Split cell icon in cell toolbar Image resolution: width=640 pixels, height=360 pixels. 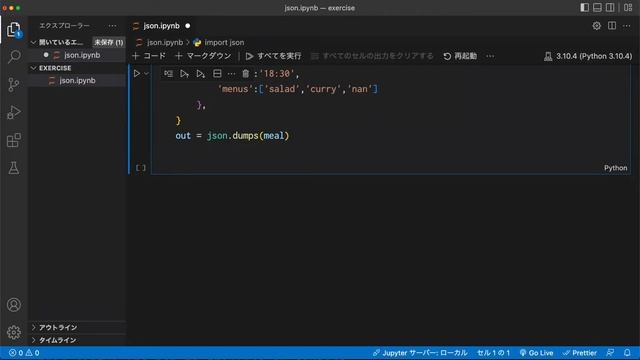click(x=217, y=73)
